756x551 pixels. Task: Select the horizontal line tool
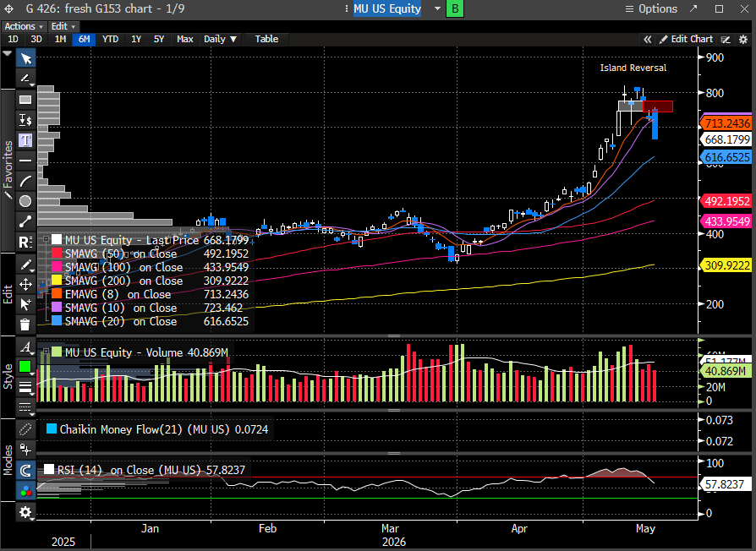pyautogui.click(x=25, y=161)
